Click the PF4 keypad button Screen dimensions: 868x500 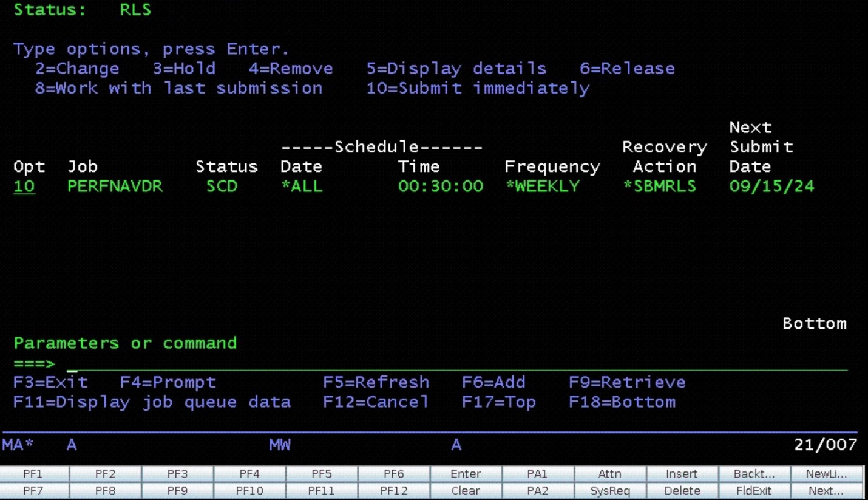pyautogui.click(x=249, y=474)
